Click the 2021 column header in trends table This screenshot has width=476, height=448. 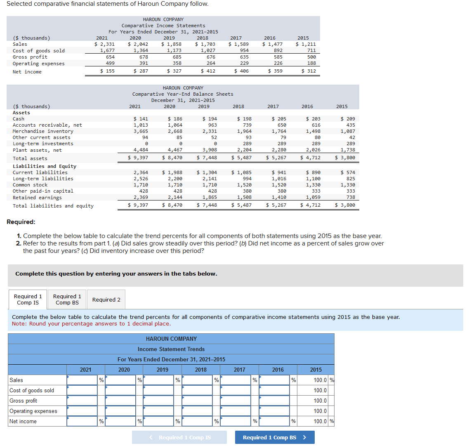[x=86, y=370]
